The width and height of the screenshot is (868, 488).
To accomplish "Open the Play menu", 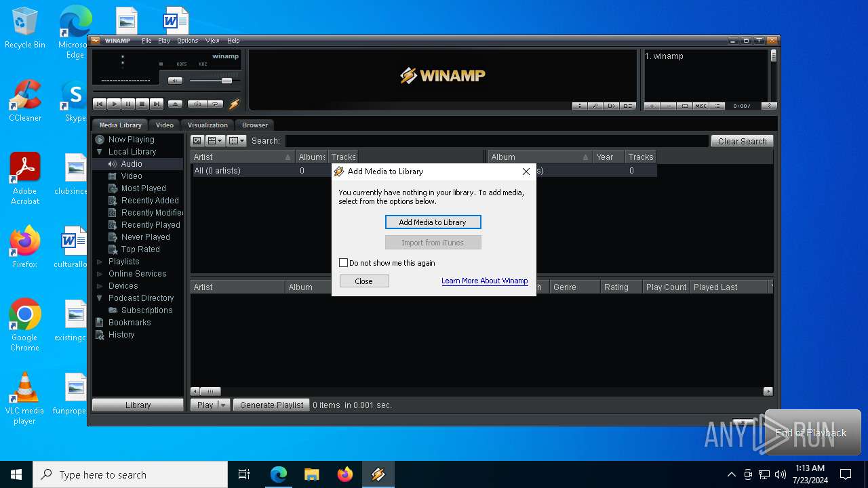I will 164,41.
